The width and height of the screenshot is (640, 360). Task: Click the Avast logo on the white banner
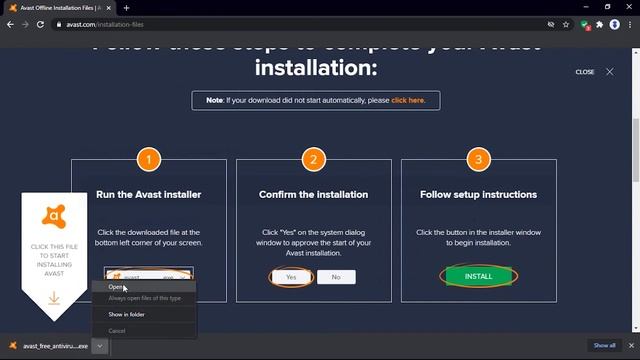click(54, 216)
